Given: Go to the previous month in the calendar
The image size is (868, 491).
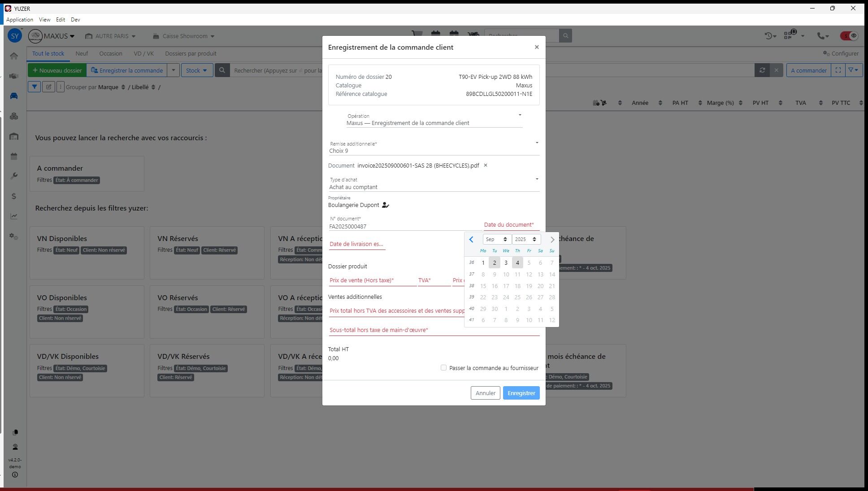Looking at the screenshot, I should click(471, 239).
